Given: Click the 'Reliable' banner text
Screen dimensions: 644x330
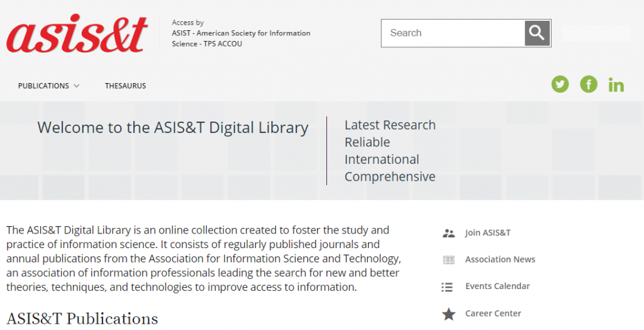Looking at the screenshot, I should coord(367,142).
